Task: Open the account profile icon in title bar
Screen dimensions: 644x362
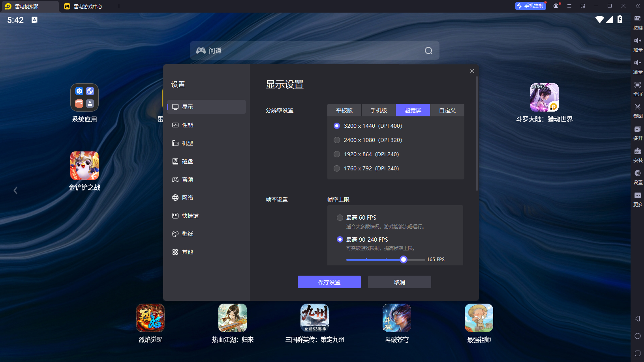Action: pos(556,6)
